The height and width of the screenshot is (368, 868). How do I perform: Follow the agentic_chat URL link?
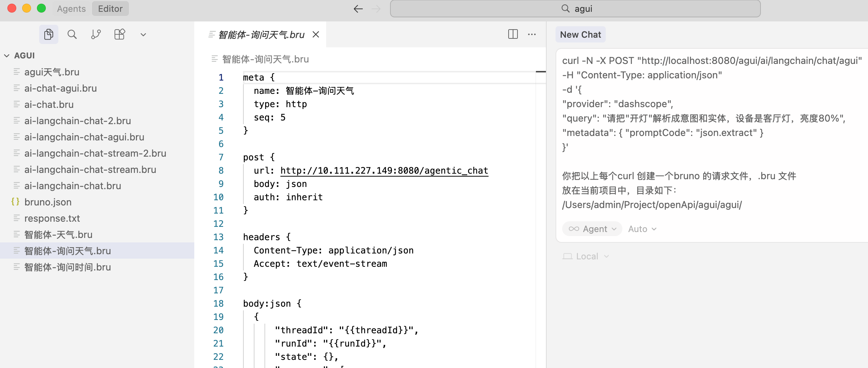384,170
